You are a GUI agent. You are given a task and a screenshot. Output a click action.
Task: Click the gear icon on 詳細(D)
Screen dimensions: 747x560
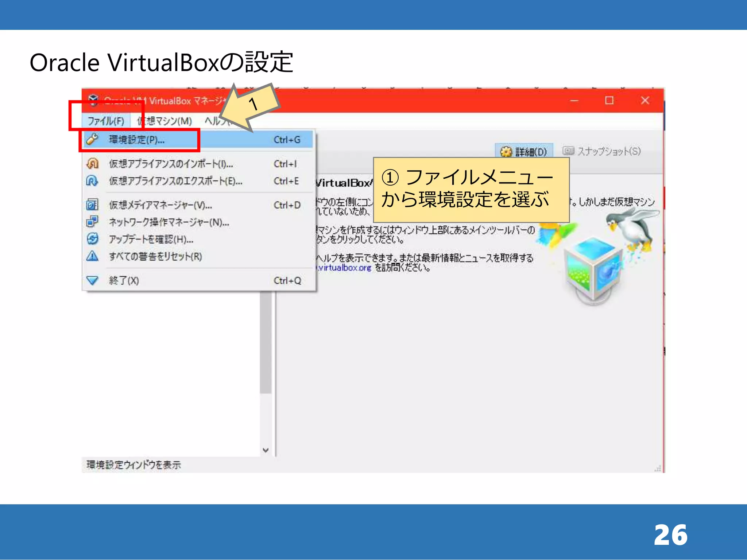(506, 152)
